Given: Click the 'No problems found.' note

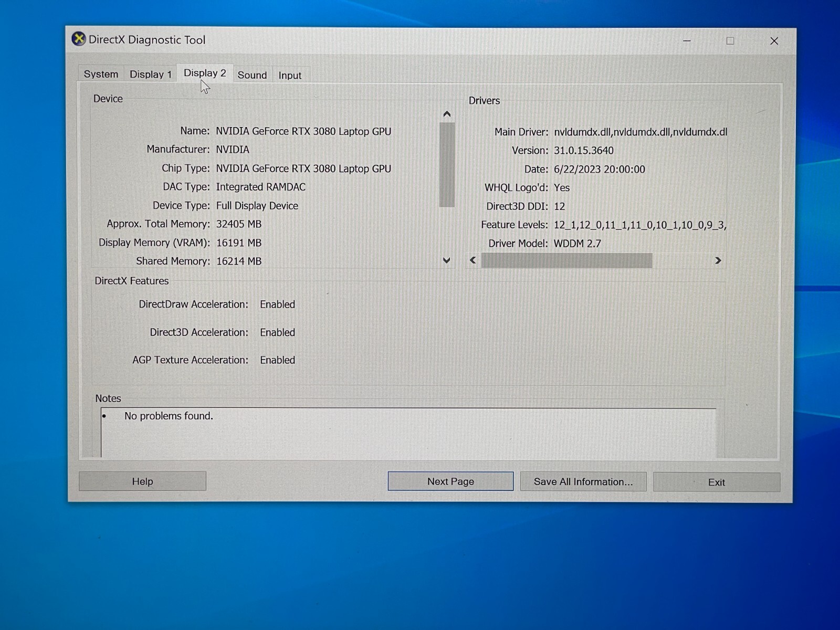Looking at the screenshot, I should point(169,416).
